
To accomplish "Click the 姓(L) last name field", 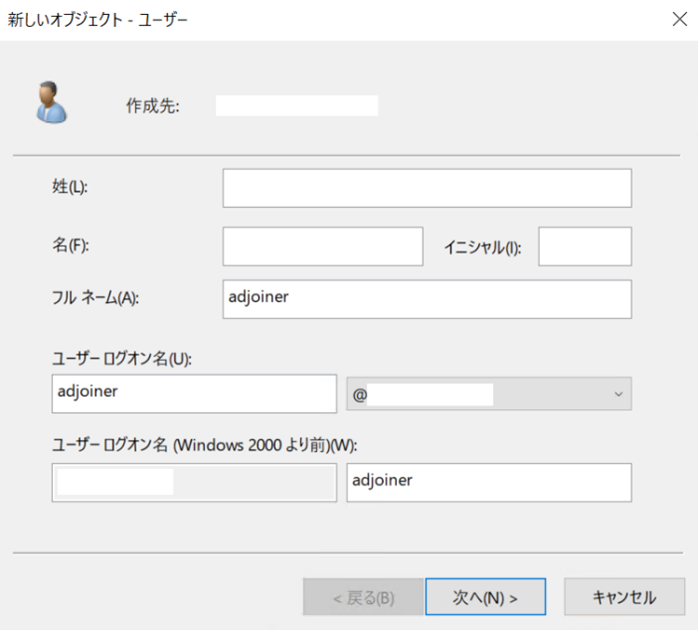I will click(x=427, y=188).
